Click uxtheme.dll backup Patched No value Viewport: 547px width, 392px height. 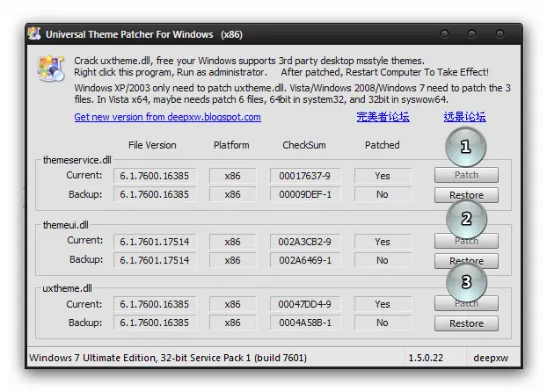383,323
